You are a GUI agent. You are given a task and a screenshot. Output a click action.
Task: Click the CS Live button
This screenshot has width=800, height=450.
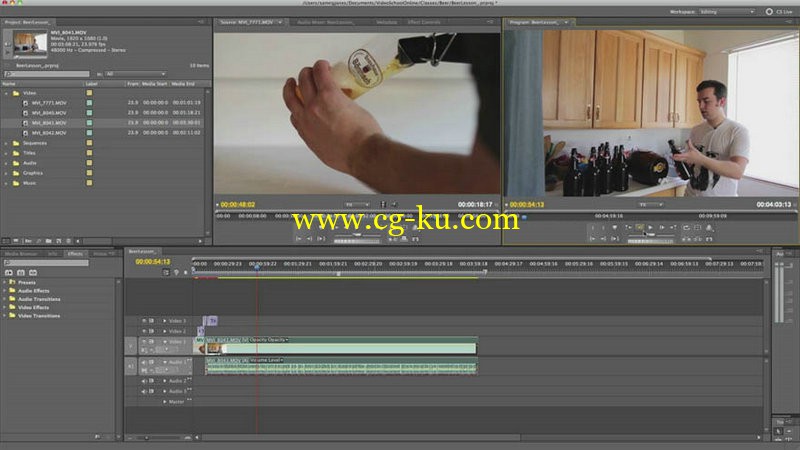pyautogui.click(x=779, y=12)
